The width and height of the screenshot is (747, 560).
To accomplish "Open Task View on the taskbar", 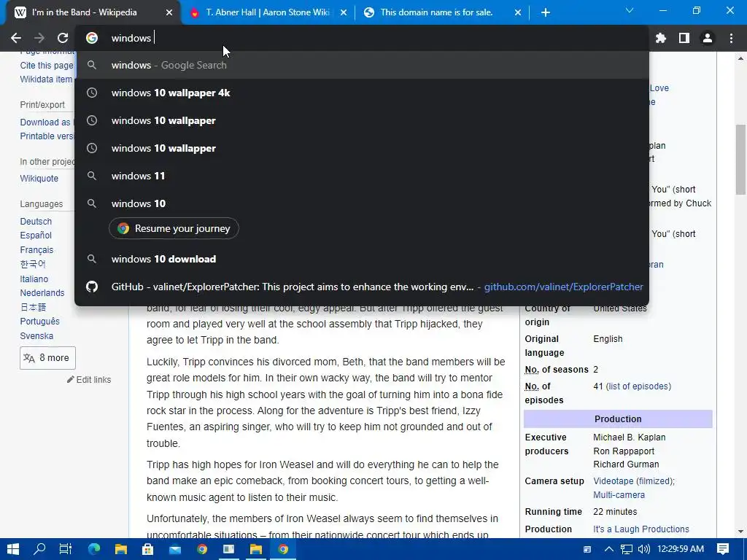I will click(65, 549).
